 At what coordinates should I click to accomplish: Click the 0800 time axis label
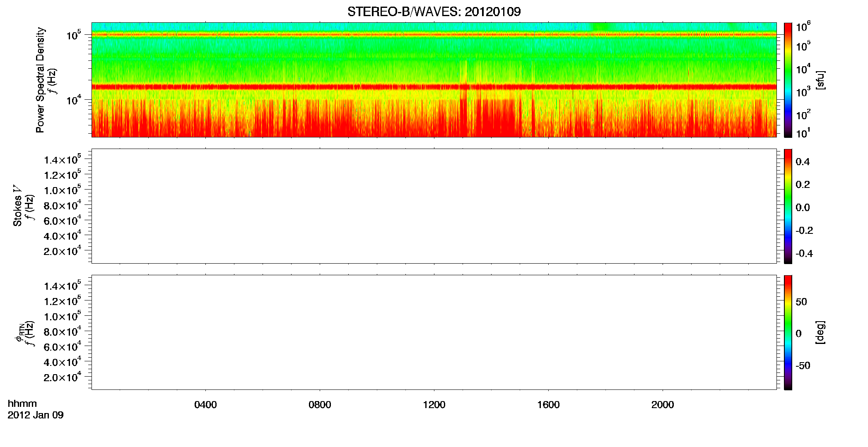(320, 405)
